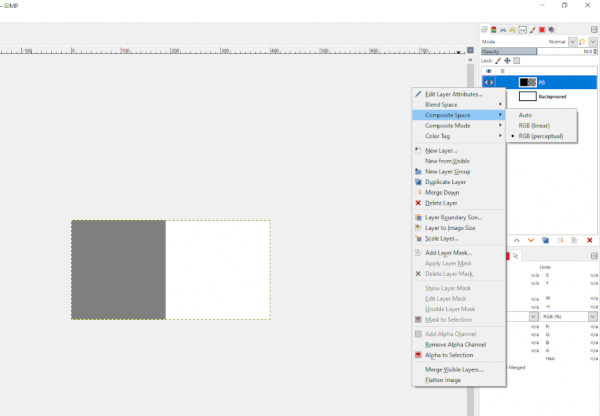Raise layer with the up arrow icon
The height and width of the screenshot is (416, 600).
[x=517, y=240]
